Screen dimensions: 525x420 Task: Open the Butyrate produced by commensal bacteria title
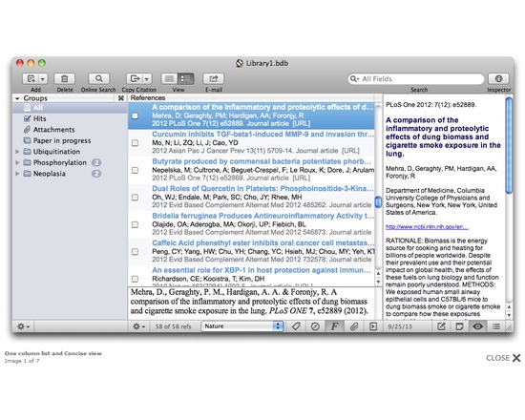262,161
